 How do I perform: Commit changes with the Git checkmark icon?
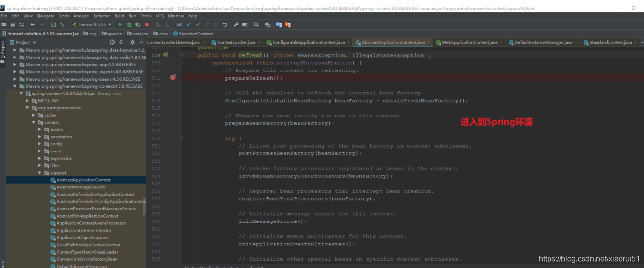198,24
